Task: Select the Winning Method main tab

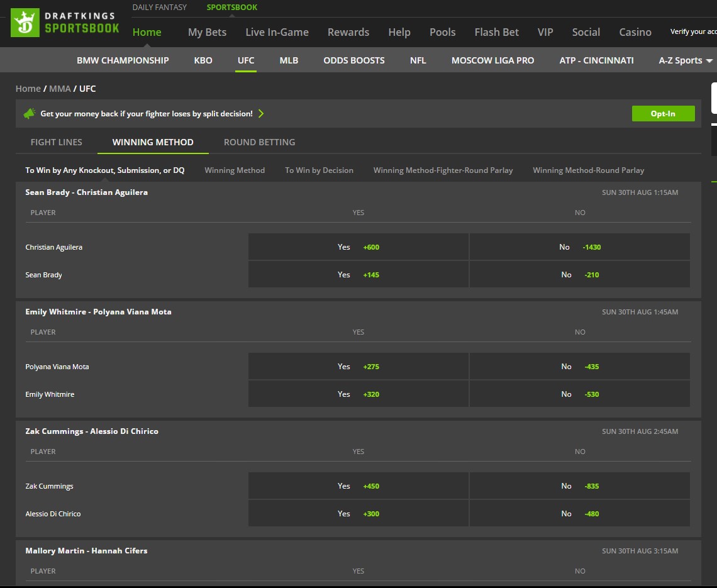Action: [x=153, y=142]
